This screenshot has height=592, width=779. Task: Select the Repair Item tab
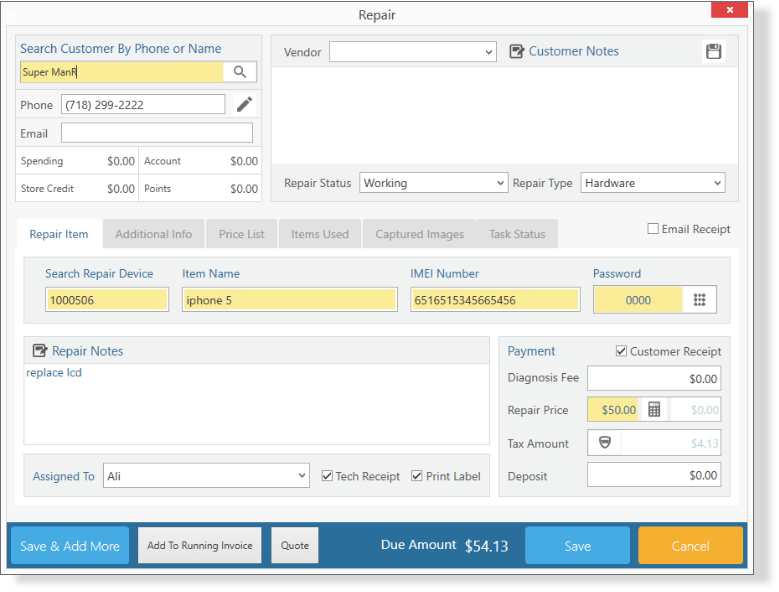(59, 234)
